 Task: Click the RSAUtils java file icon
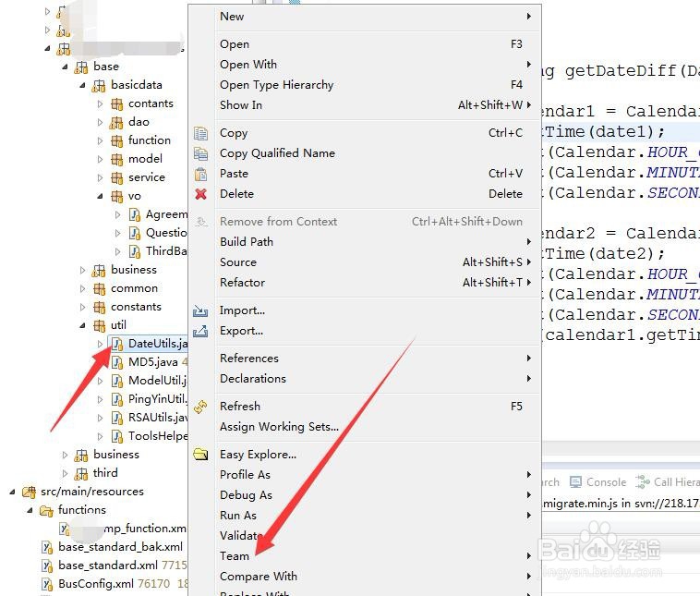pyautogui.click(x=117, y=418)
